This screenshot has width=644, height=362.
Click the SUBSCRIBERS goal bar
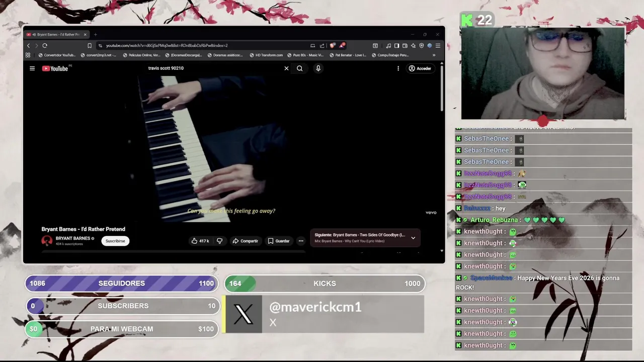click(x=123, y=306)
